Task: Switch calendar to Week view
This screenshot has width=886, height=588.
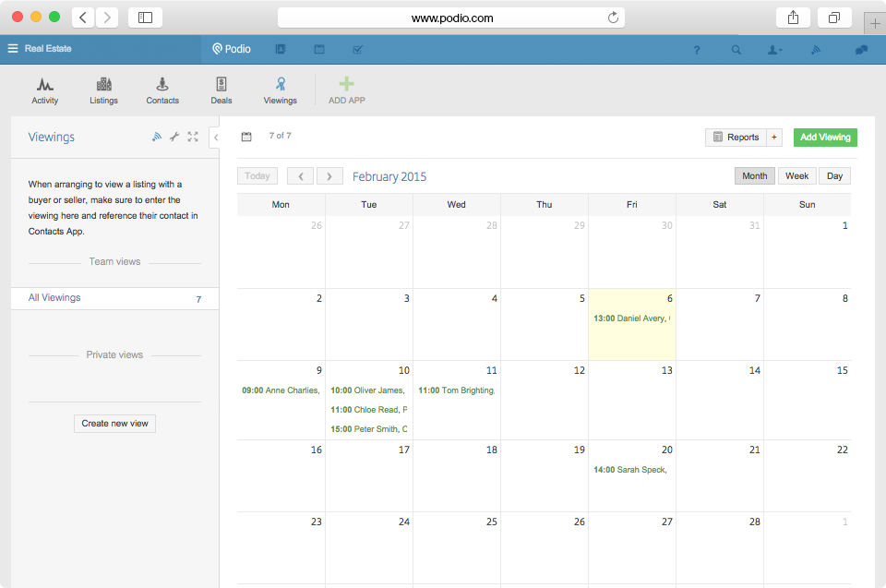Action: coord(796,176)
